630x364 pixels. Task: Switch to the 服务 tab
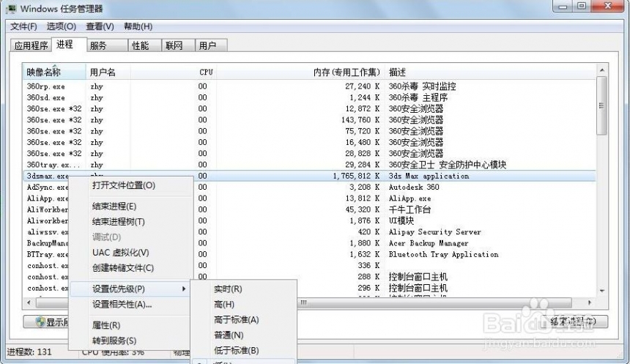tap(107, 45)
